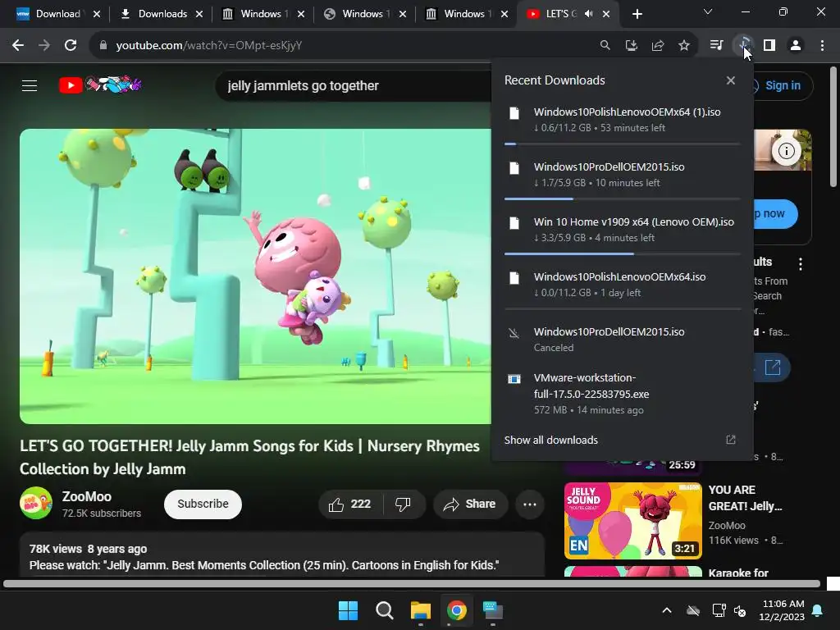
Task: Open the clock showing 11:06 AM
Action: click(x=782, y=610)
